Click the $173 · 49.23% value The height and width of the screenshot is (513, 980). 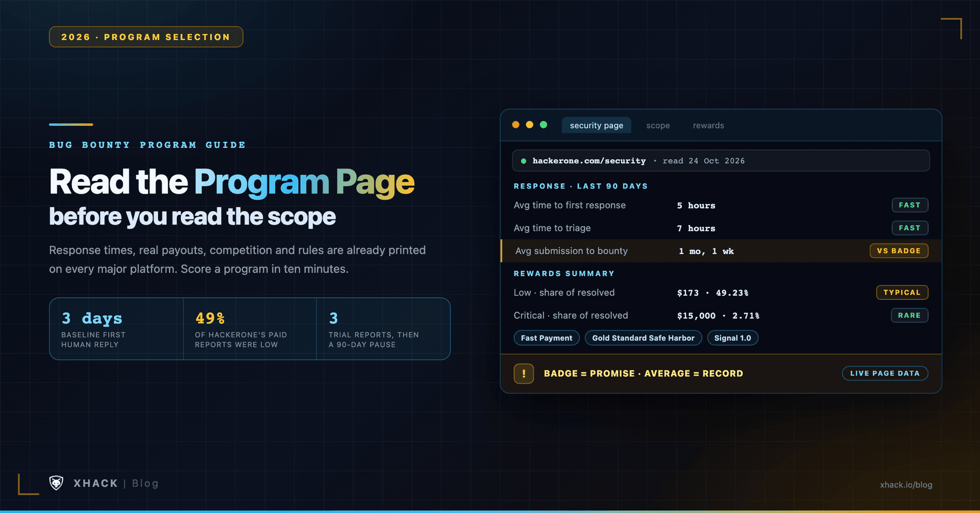713,293
